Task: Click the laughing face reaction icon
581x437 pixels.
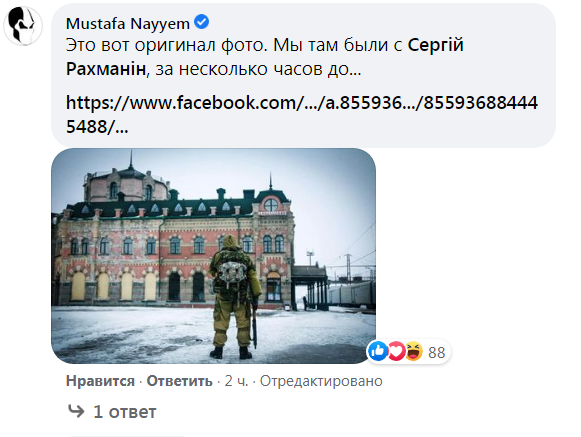Action: (x=414, y=351)
